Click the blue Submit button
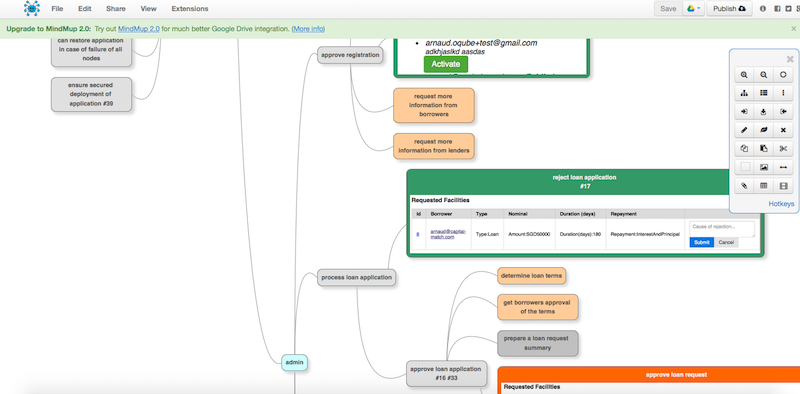800x394 pixels. click(702, 242)
